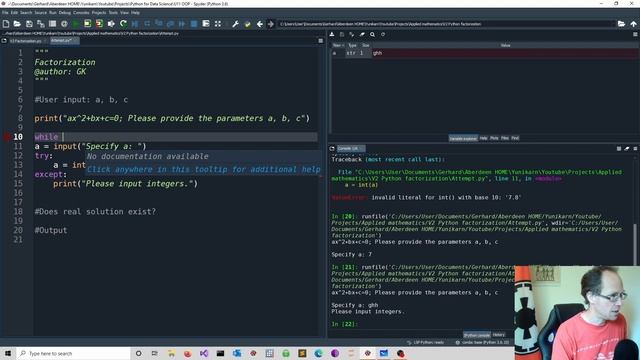
Task: Open editor pane options menu
Action: [x=320, y=41]
